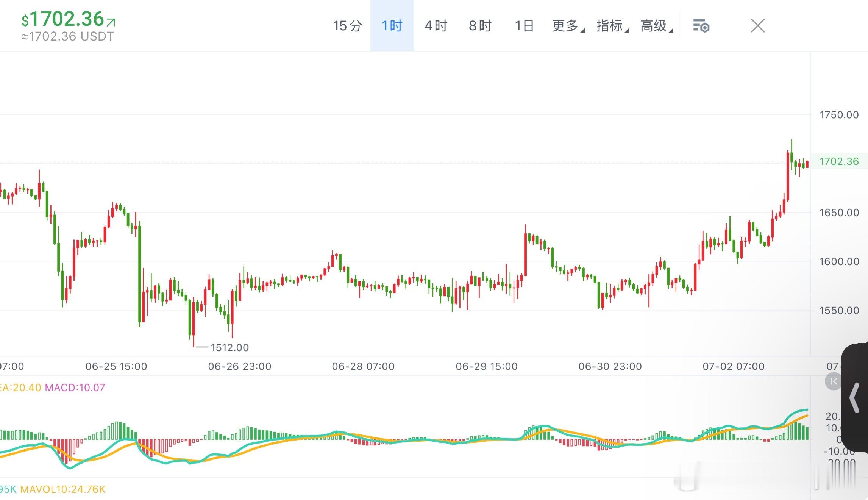Click the MACD:10.07 indicator value
This screenshot has height=500, width=868.
click(x=75, y=387)
